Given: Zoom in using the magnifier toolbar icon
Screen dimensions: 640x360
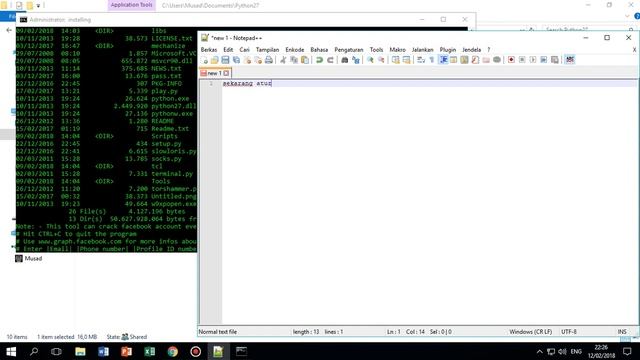Looking at the screenshot, I should [x=370, y=60].
